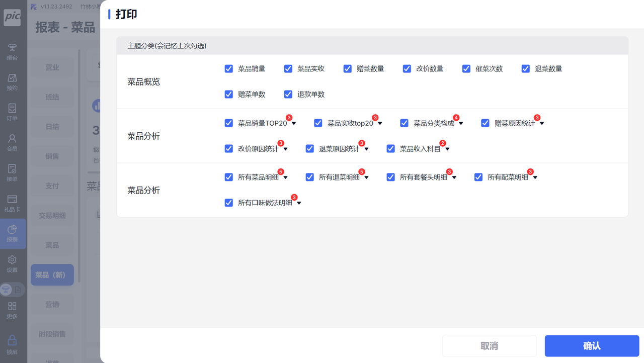Viewport: 644px width, 363px height.
Task: Click the 主题分类 section header
Action: (x=372, y=46)
